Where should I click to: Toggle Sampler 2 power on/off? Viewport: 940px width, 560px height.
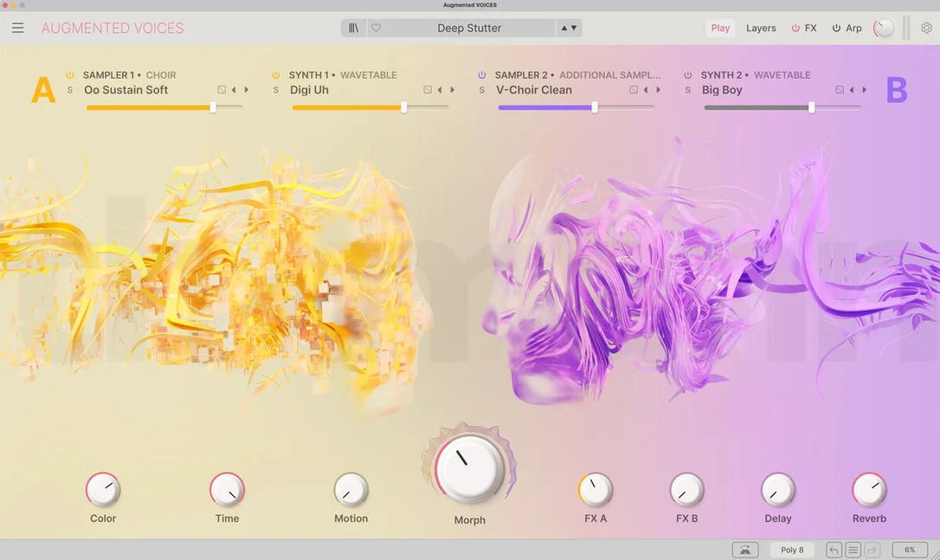pyautogui.click(x=482, y=75)
